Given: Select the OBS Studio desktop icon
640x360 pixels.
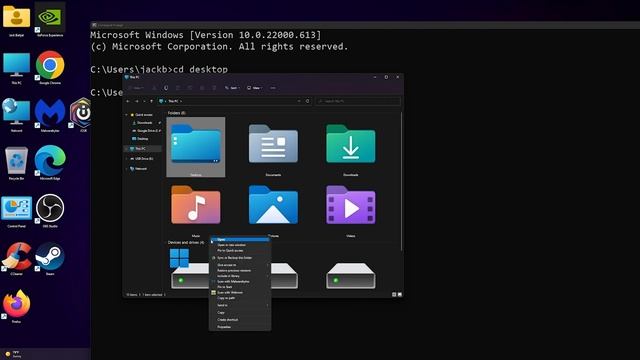Looking at the screenshot, I should point(50,211).
